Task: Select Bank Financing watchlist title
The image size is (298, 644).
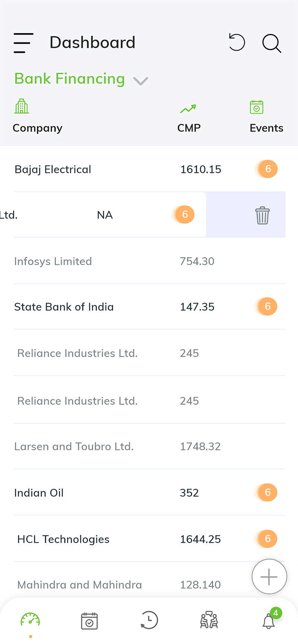Action: (70, 79)
